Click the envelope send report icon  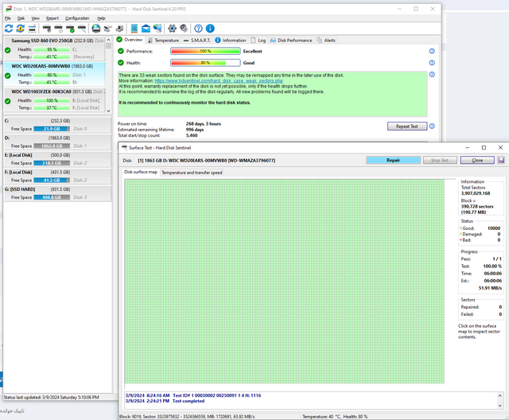pyautogui.click(x=144, y=29)
